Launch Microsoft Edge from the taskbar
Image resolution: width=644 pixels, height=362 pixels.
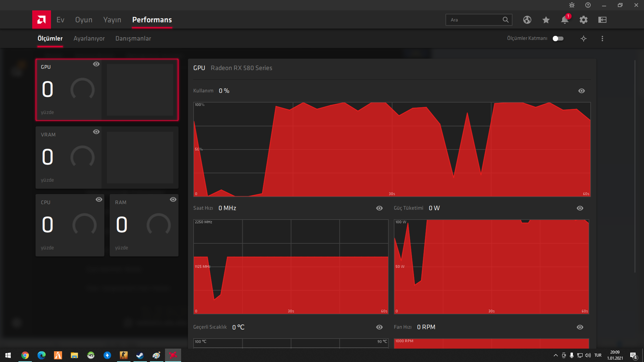click(x=42, y=355)
